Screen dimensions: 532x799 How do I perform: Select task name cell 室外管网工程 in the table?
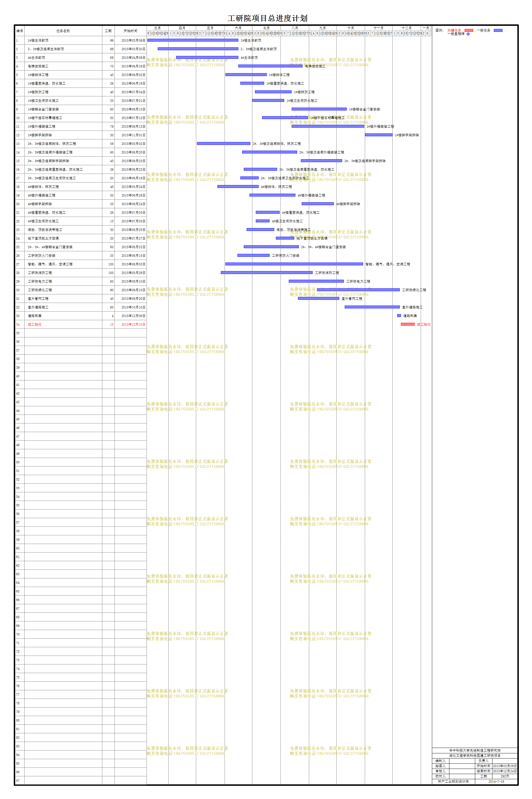(x=63, y=299)
